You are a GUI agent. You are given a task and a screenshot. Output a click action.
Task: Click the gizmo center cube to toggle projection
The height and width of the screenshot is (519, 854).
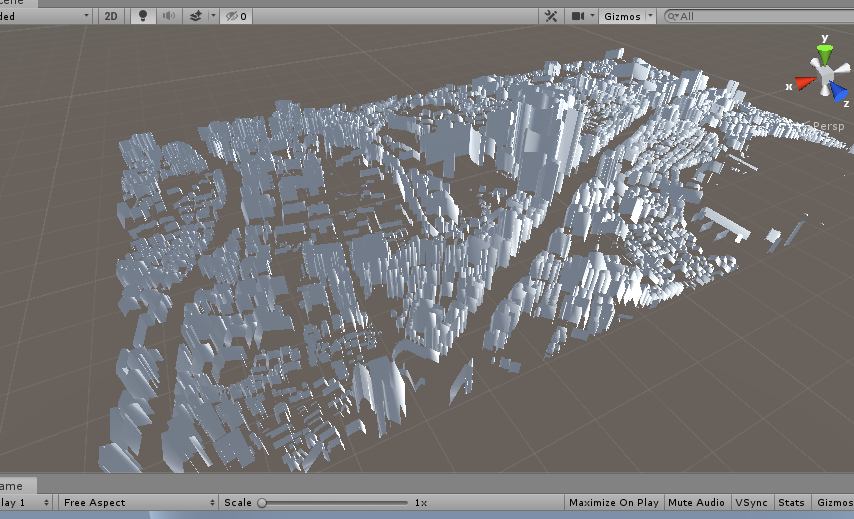tap(826, 74)
